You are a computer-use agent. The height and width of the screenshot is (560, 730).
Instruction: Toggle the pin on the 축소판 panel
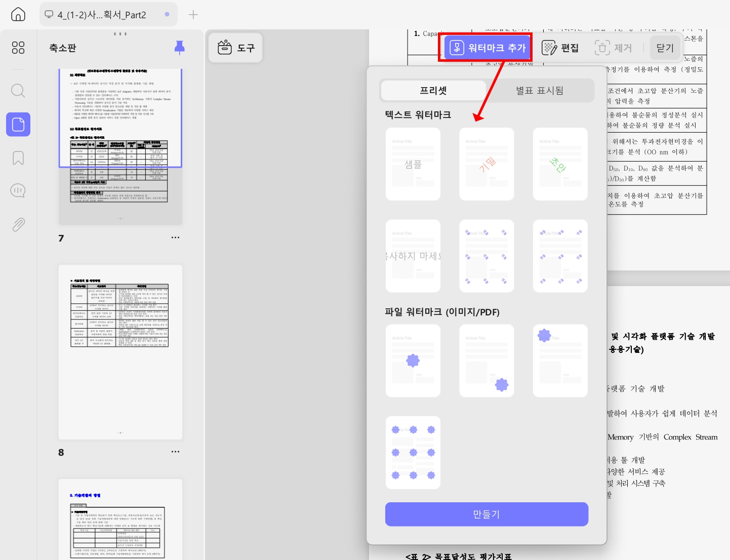[x=179, y=48]
